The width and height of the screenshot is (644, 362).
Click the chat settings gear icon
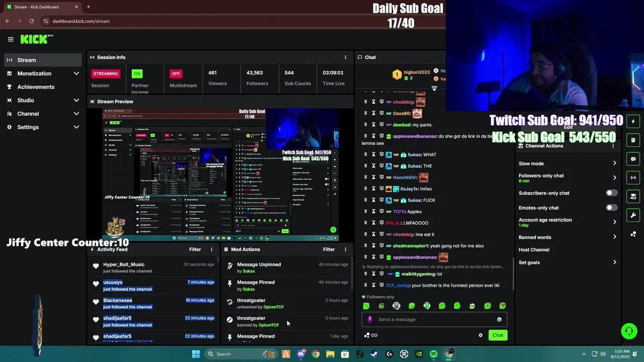coord(480,335)
